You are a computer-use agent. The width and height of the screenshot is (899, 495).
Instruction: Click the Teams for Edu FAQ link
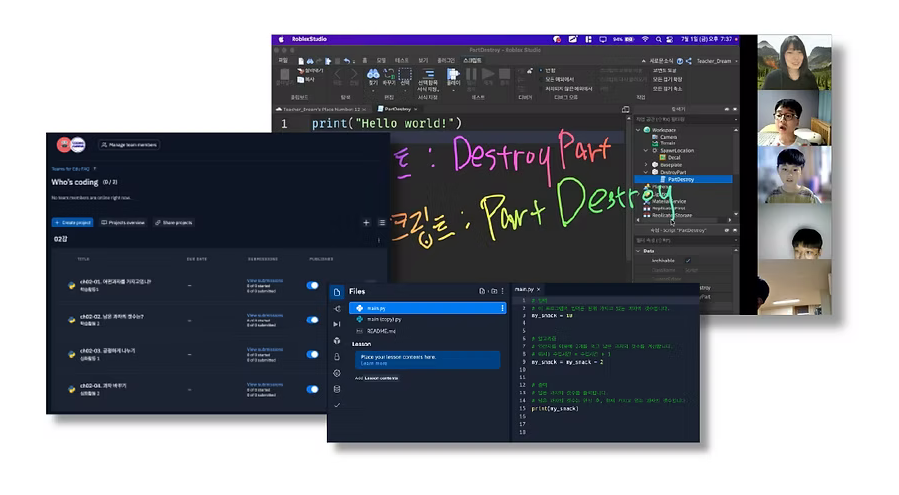click(x=71, y=169)
